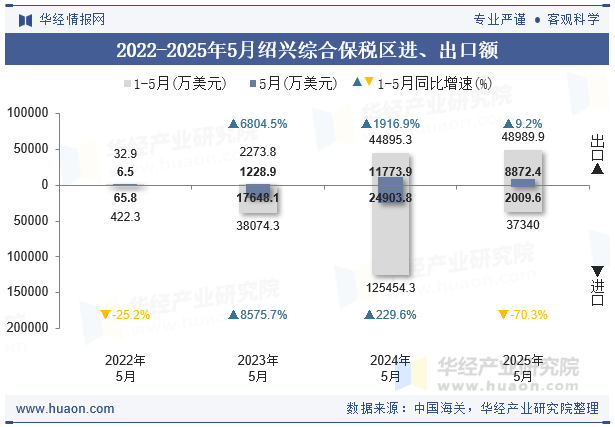
Task: Select legend label 1-5月同比增速(%)
Action: (434, 83)
